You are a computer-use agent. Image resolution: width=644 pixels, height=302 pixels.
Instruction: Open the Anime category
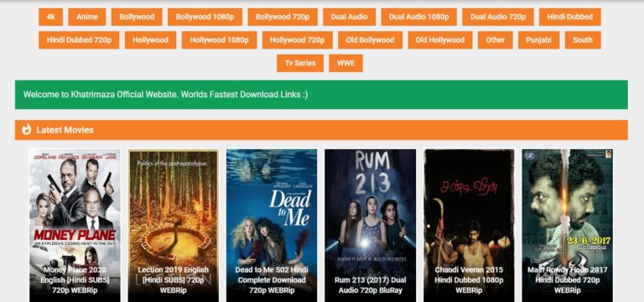[87, 17]
